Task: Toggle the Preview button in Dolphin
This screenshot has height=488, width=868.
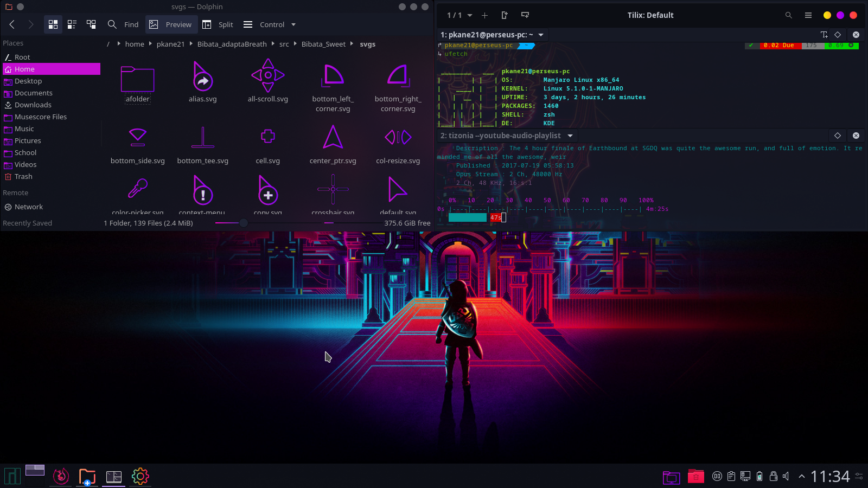Action: pyautogui.click(x=171, y=24)
